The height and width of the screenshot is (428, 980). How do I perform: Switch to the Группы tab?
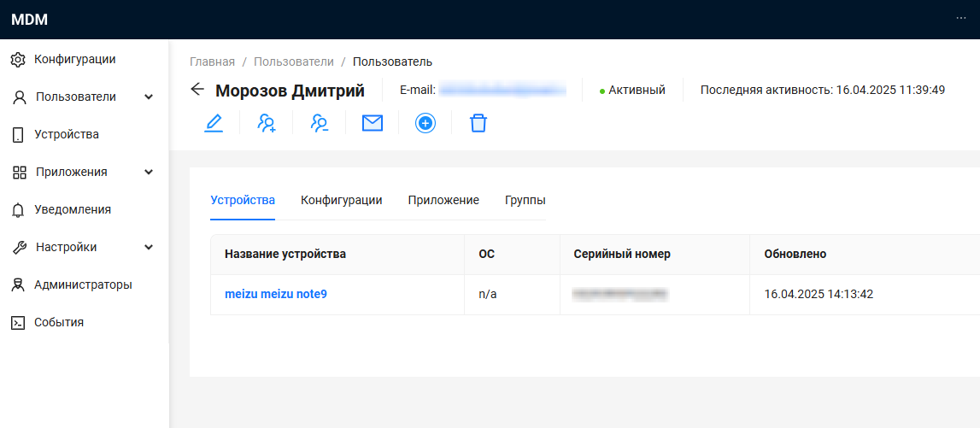[x=525, y=200]
